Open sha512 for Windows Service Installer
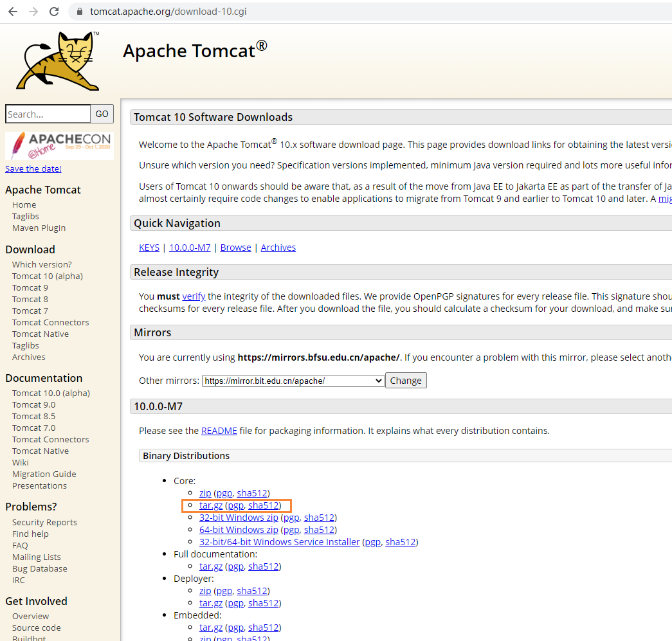The image size is (672, 641). pyautogui.click(x=401, y=542)
